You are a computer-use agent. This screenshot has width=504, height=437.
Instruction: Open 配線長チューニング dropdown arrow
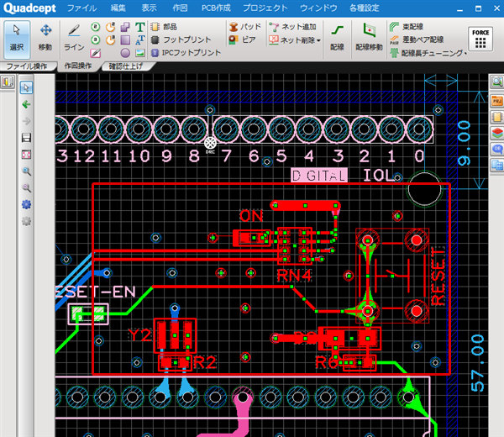(465, 53)
